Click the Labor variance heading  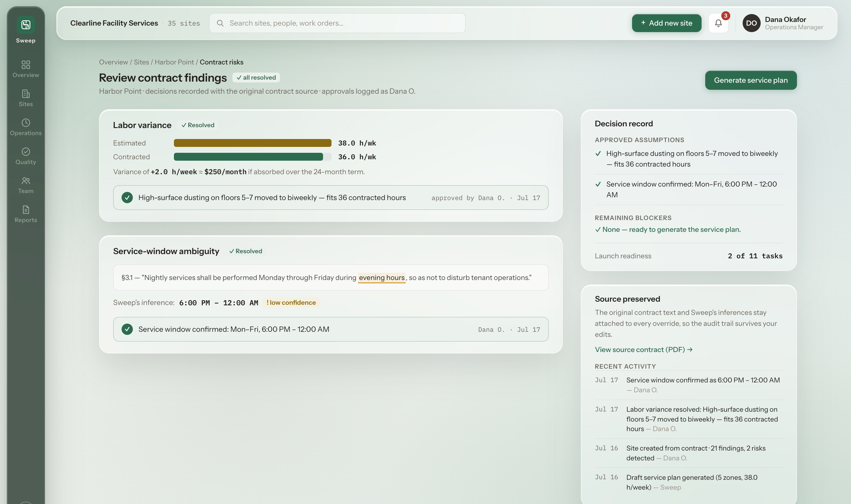tap(142, 125)
